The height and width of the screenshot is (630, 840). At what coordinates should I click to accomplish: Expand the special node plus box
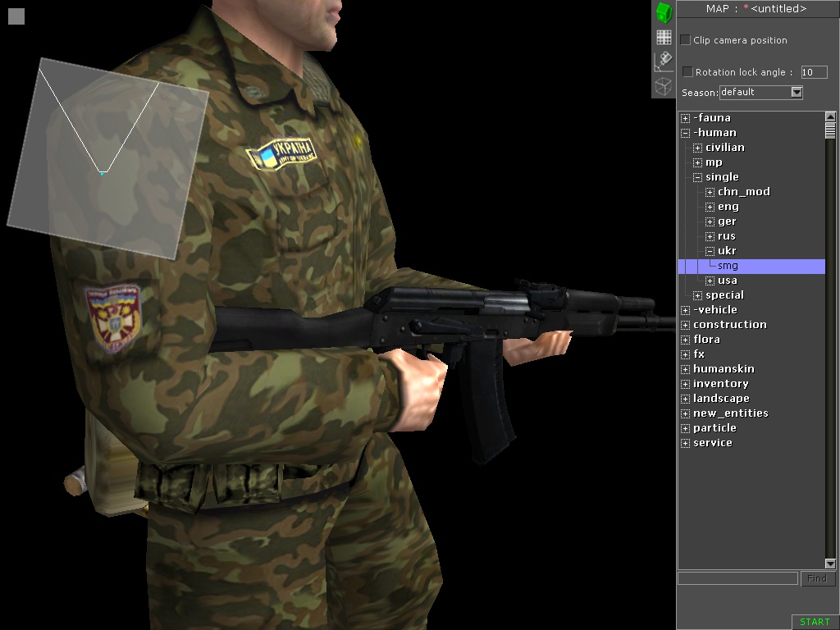click(x=697, y=295)
